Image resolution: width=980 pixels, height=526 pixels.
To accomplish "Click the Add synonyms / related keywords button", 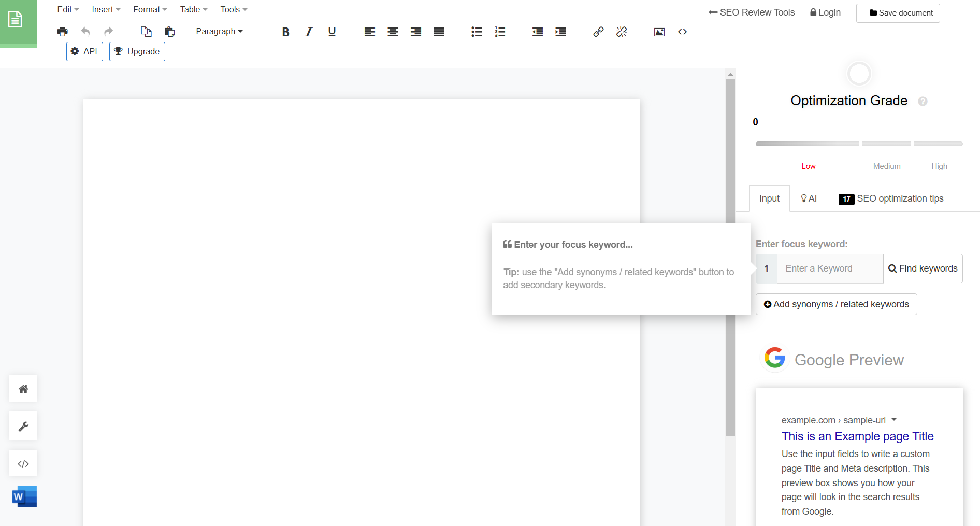I will 835,304.
